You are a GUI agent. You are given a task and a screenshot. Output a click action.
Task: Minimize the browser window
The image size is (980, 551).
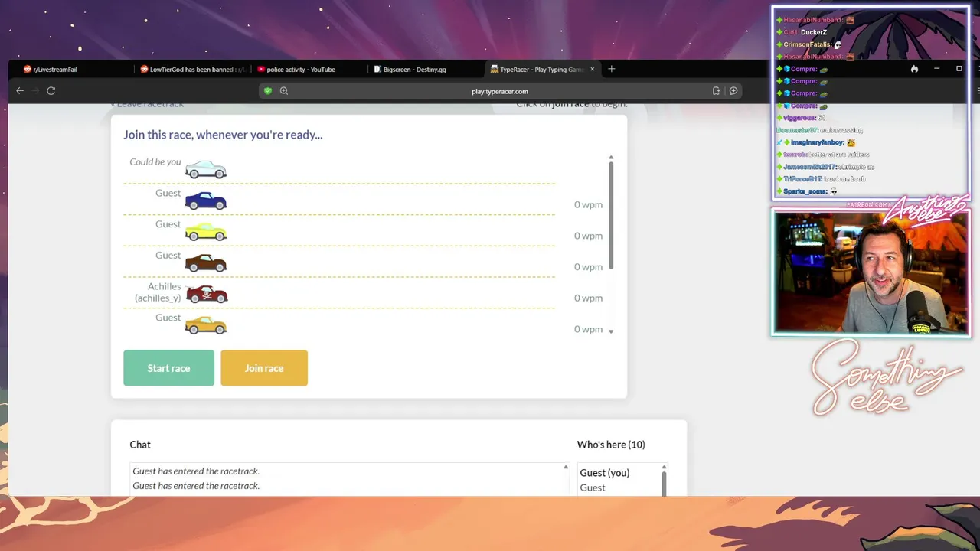936,69
